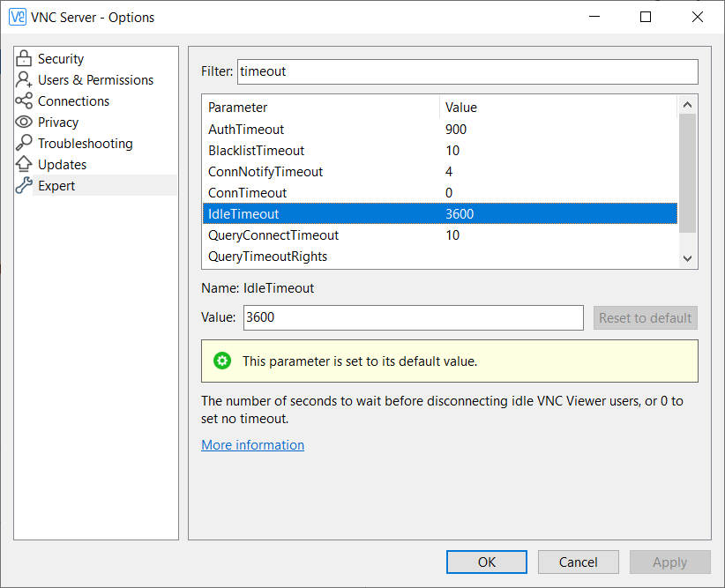Click the Troubleshooting magnifier icon
This screenshot has height=588, width=725.
(x=24, y=144)
